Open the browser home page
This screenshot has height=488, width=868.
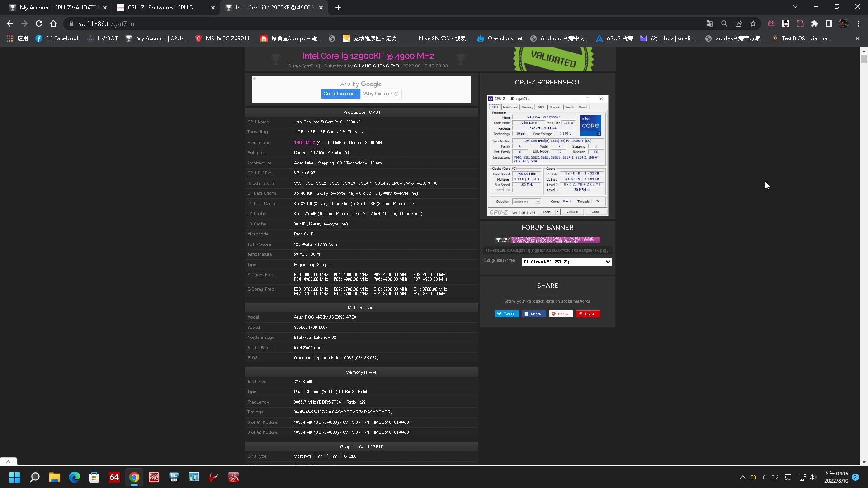pos(53,23)
